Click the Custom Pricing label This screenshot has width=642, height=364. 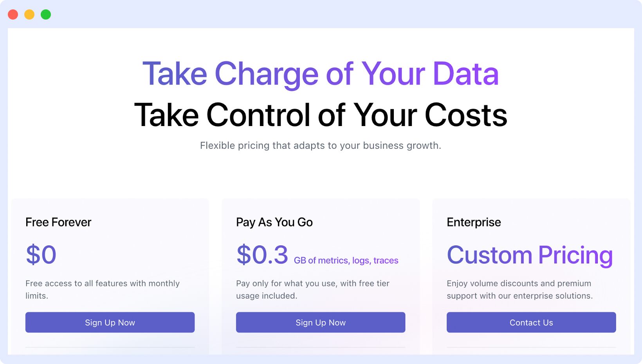point(529,255)
